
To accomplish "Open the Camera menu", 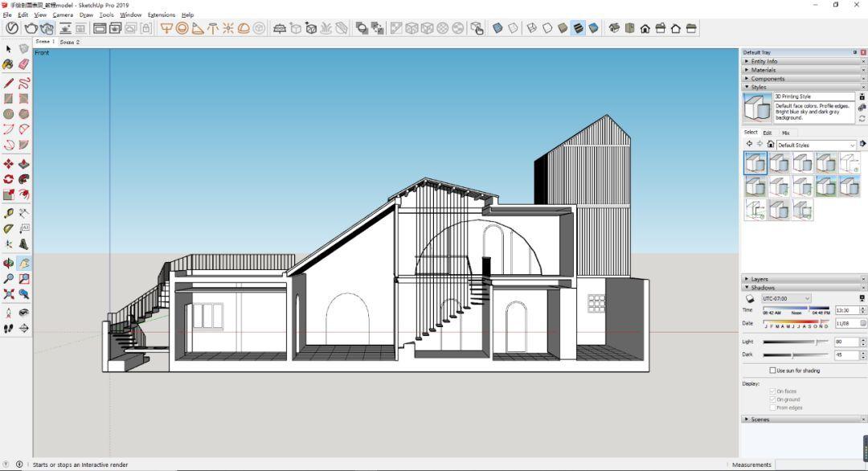I will (63, 15).
